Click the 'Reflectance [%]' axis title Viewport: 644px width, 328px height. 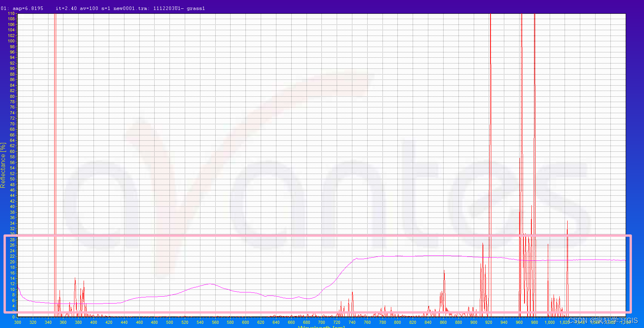3,165
